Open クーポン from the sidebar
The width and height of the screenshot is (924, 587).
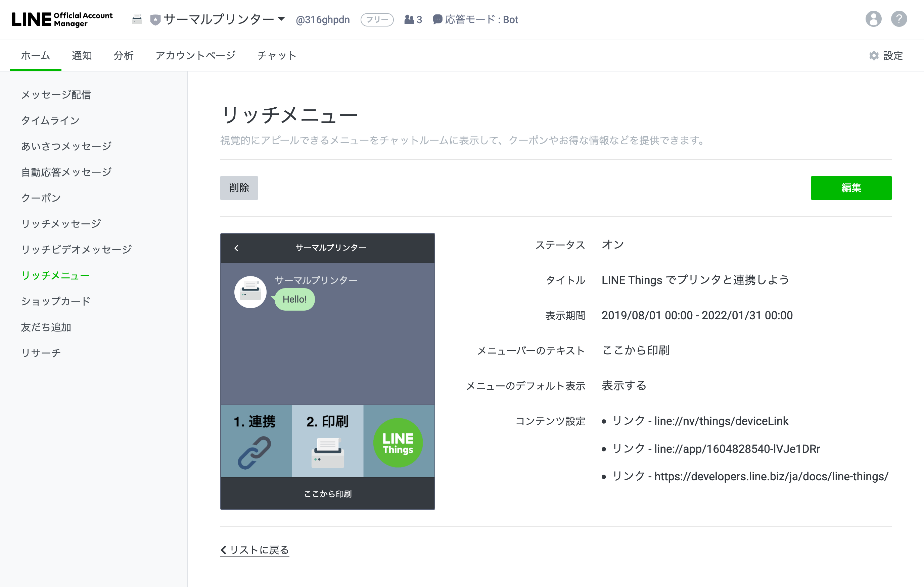pos(41,198)
